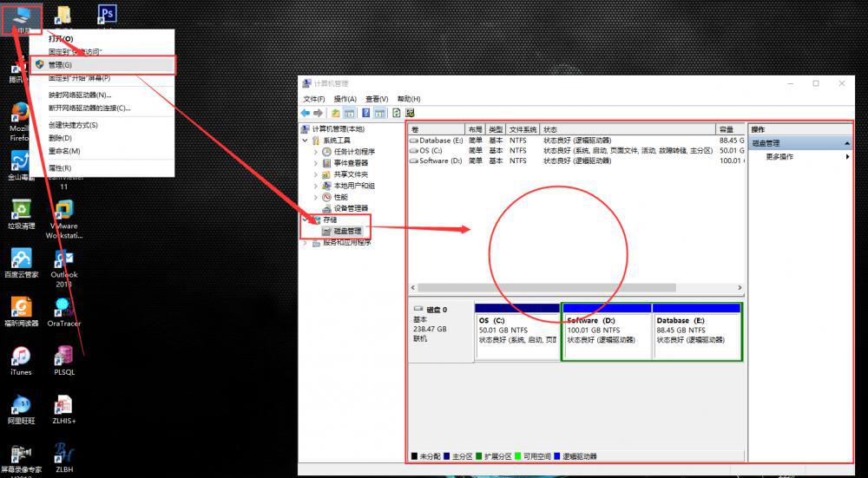The image size is (868, 478).
Task: Select the OS (C:) partition block
Action: pyautogui.click(x=517, y=331)
